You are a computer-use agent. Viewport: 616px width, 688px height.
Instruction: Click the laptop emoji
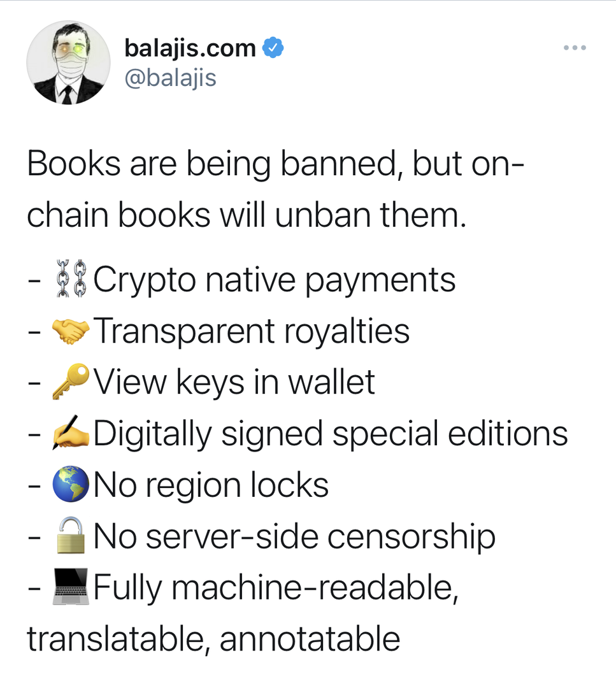click(71, 587)
